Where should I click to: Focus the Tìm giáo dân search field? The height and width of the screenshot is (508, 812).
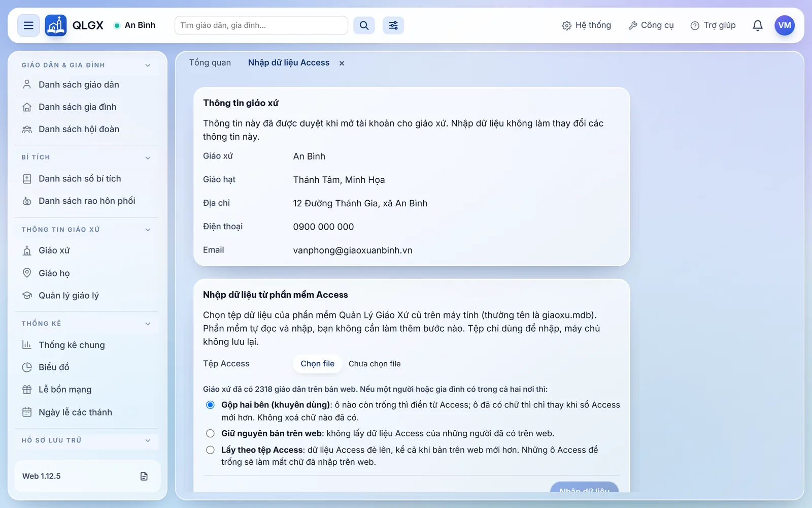point(261,25)
